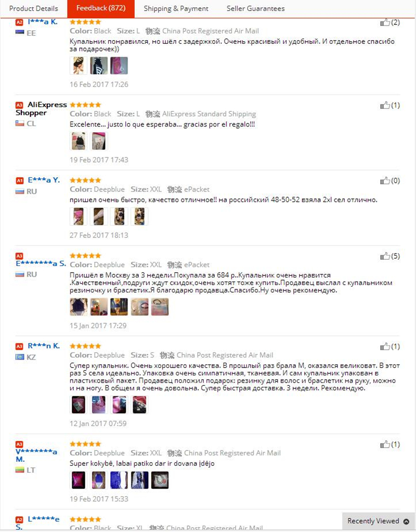Open E***a Y. reviewer profile link
The height and width of the screenshot is (532, 416).
(x=44, y=180)
